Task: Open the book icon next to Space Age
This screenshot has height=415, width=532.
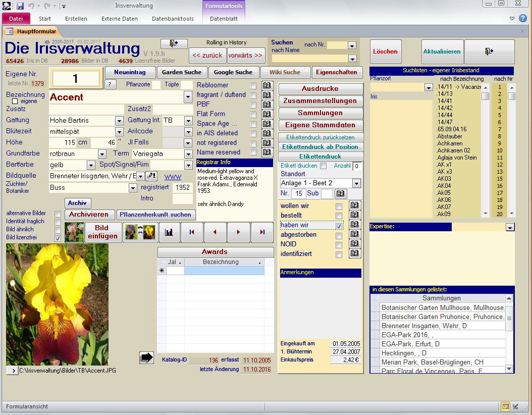Action: pyautogui.click(x=267, y=124)
